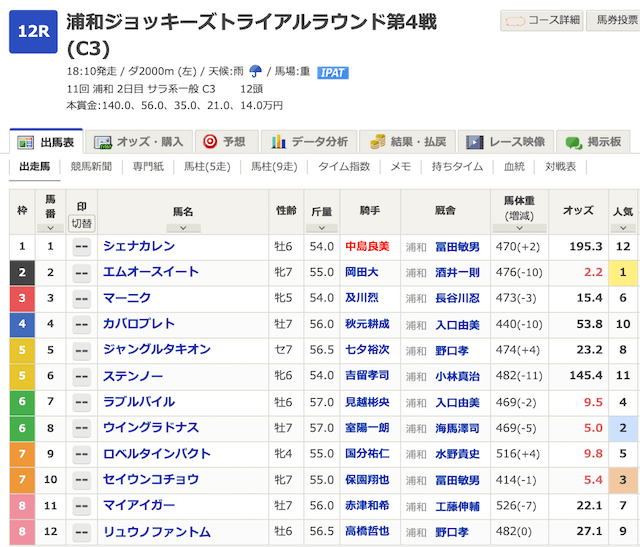The width and height of the screenshot is (640, 547).
Task: Open 馬柱(9走) sub-menu item
Action: tap(274, 167)
